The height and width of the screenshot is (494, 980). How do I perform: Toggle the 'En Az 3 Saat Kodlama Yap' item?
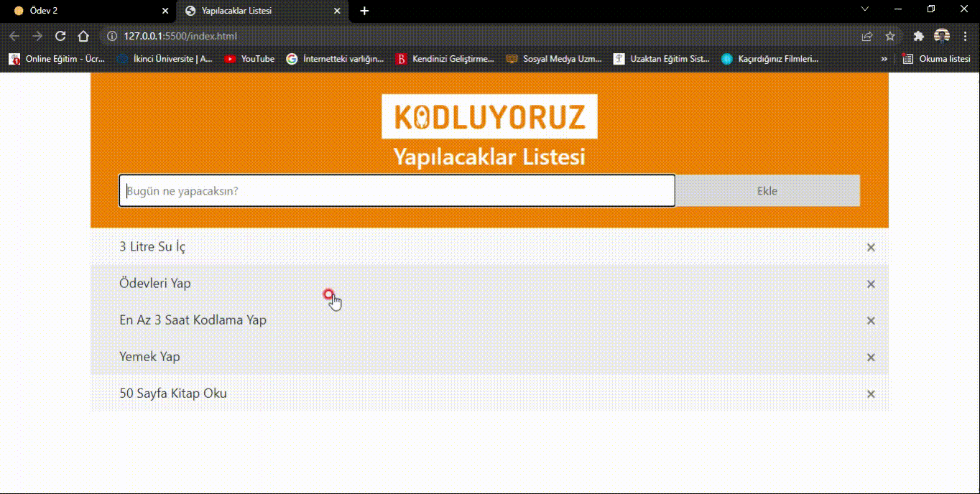tap(489, 320)
